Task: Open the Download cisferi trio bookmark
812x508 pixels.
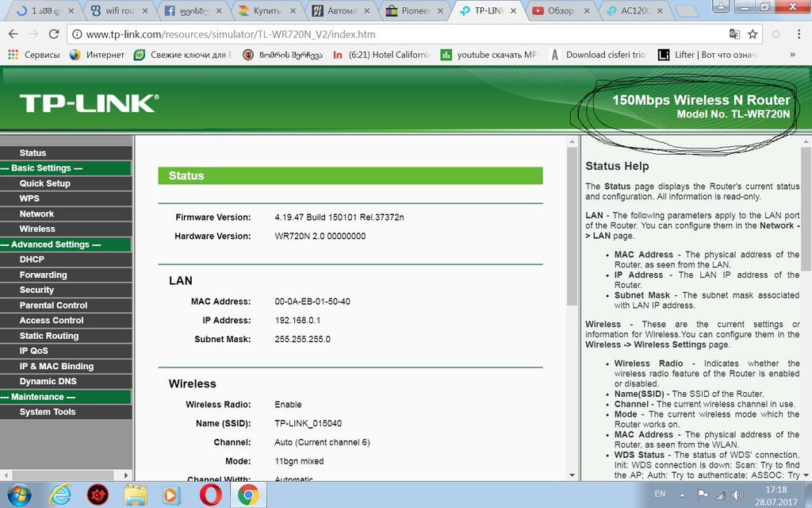Action: 598,55
